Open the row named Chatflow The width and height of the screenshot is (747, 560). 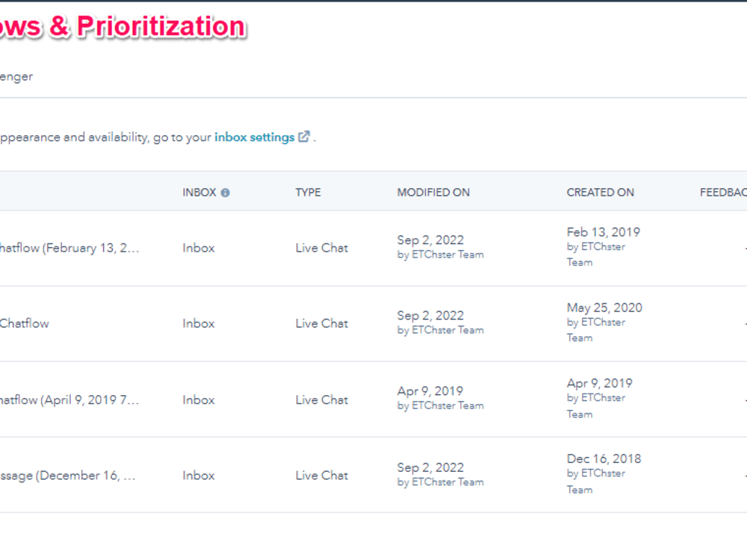(25, 324)
